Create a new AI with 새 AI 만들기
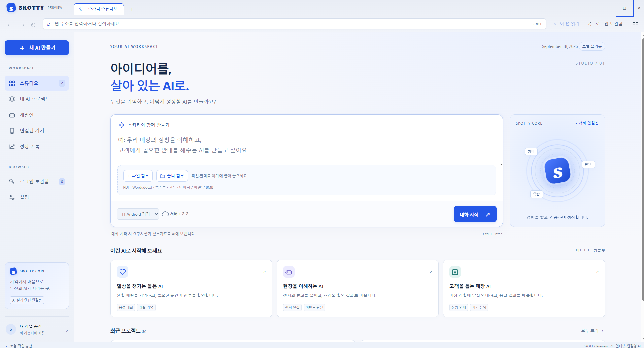 pos(37,48)
